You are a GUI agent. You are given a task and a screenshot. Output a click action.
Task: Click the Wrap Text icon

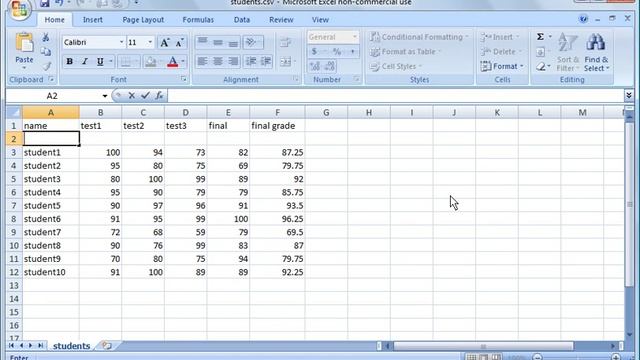point(286,42)
